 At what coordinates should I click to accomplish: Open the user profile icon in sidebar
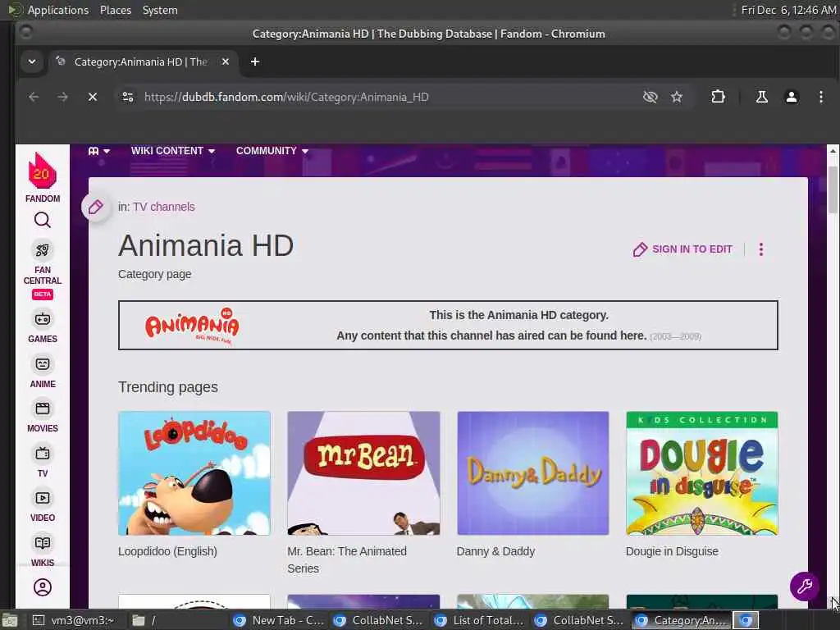pos(43,587)
